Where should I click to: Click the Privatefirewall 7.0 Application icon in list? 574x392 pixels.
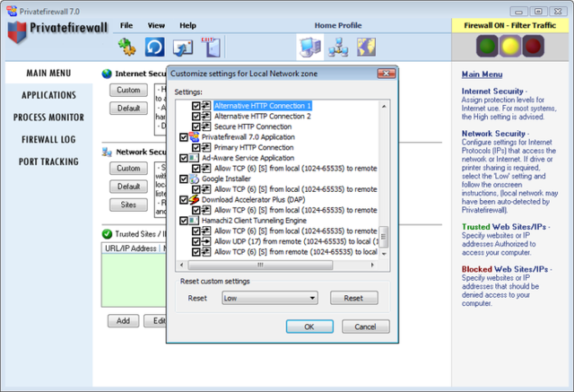(194, 137)
